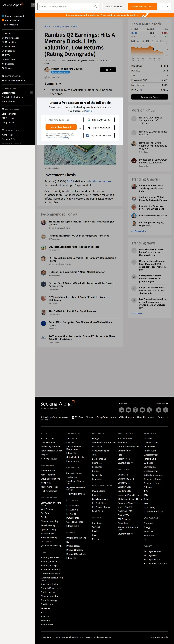174x644 pixels.
Task: Sign in with Google
Action: coord(99,120)
